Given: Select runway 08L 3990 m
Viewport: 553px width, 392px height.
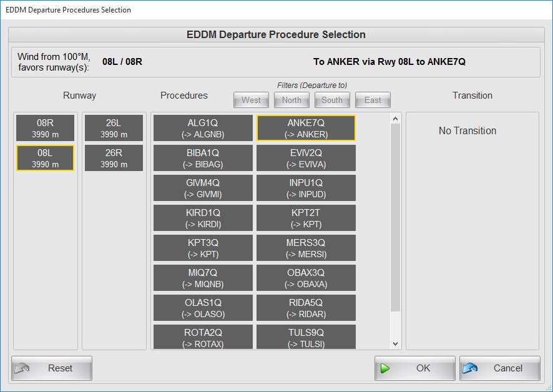Looking at the screenshot, I should click(45, 158).
